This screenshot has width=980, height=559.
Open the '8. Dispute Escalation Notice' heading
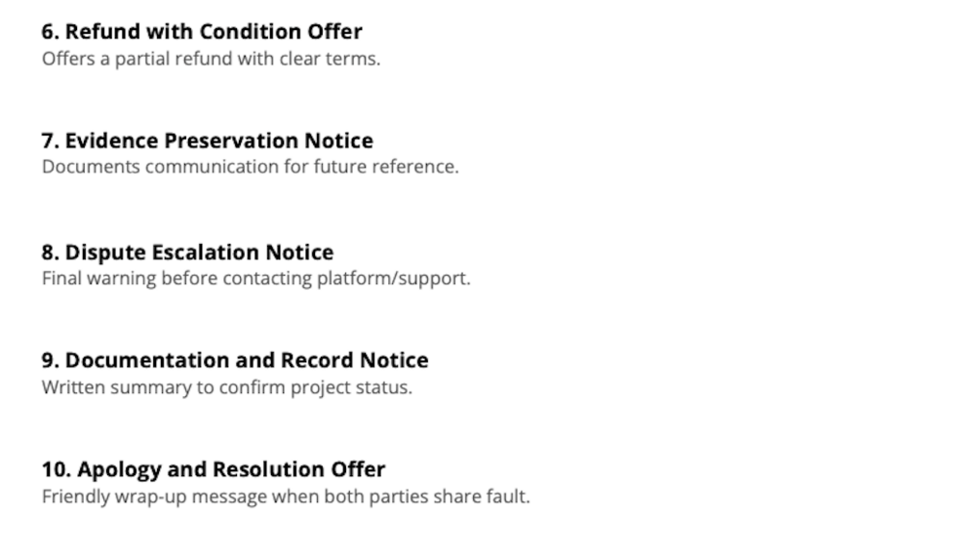(x=187, y=252)
